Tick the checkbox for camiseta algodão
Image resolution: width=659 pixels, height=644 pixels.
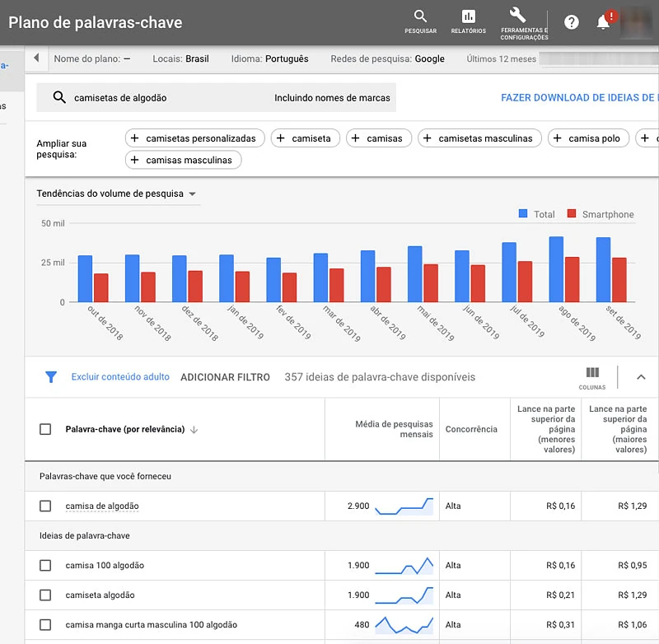pyautogui.click(x=45, y=595)
